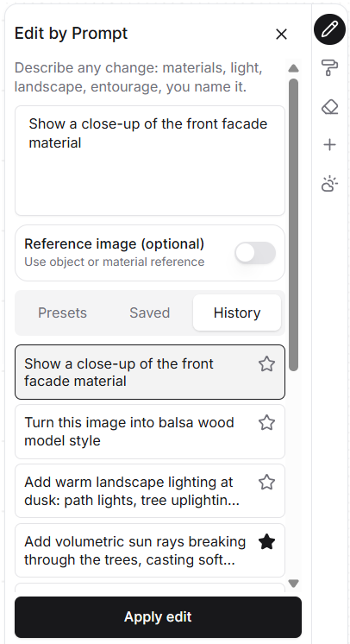This screenshot has height=644, width=350.
Task: Star the warm landscape lighting prompt
Action: pos(266,483)
